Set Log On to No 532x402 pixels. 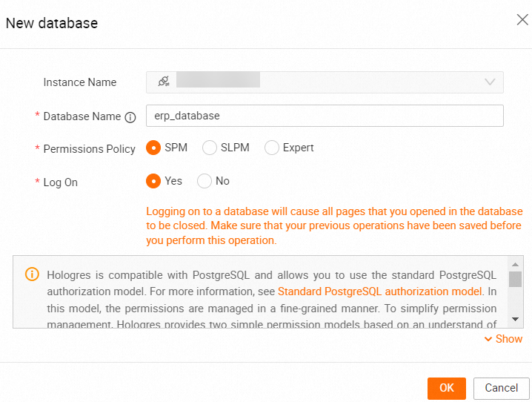pyautogui.click(x=205, y=181)
